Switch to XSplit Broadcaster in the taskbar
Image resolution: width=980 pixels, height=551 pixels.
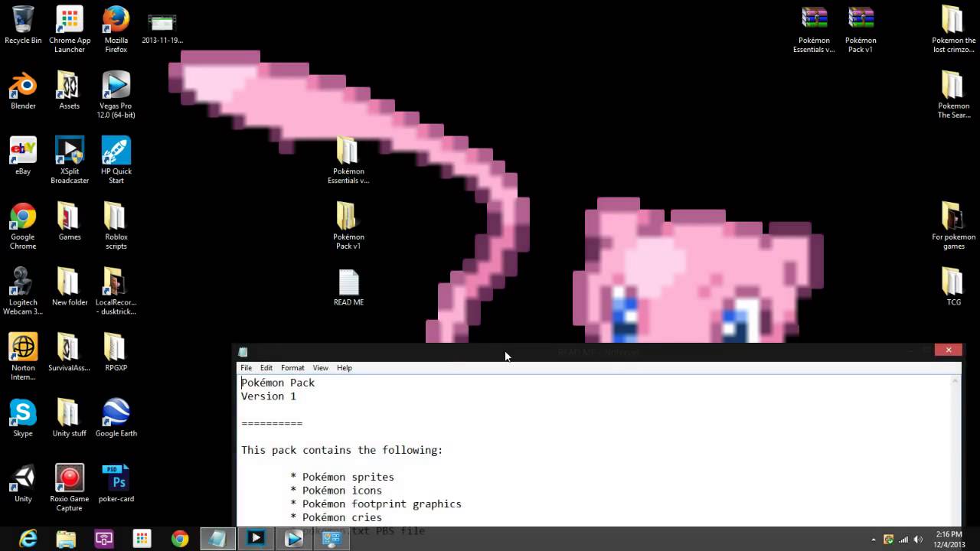click(256, 539)
